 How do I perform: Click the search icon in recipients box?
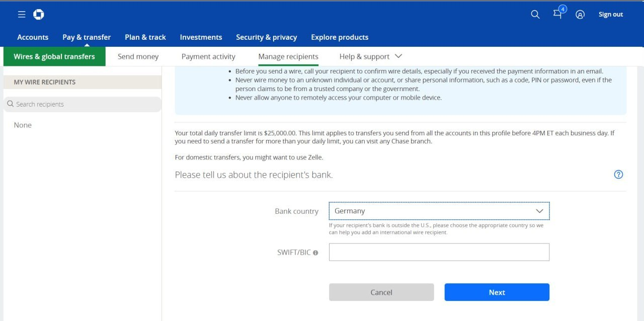coord(10,104)
